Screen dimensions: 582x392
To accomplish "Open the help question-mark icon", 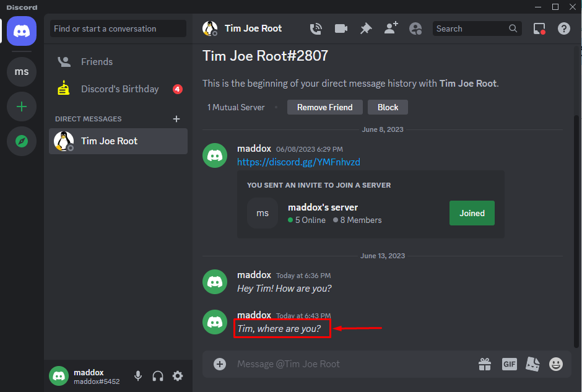I will click(564, 28).
